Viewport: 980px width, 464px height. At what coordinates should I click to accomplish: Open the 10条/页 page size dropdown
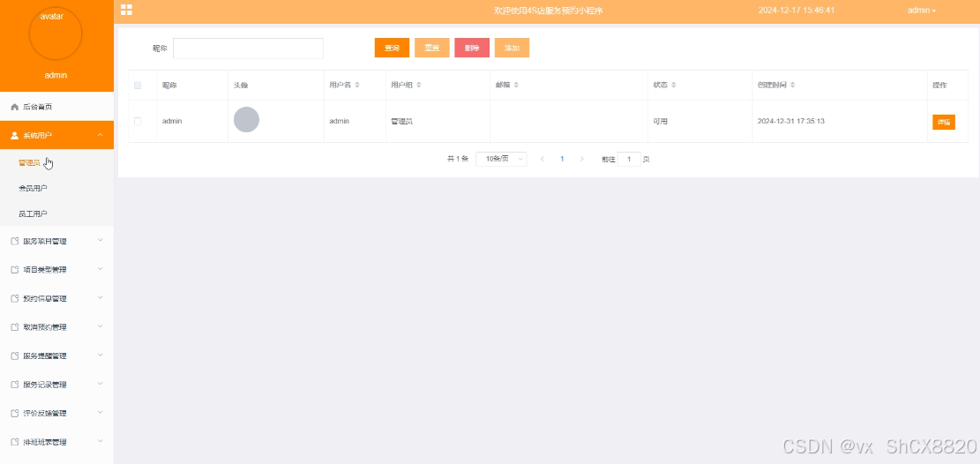pyautogui.click(x=501, y=159)
